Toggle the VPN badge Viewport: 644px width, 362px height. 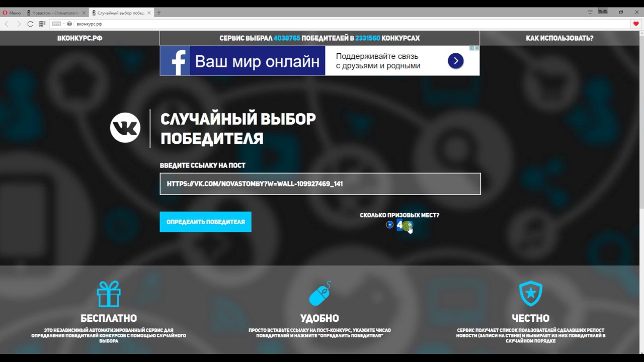pos(56,24)
